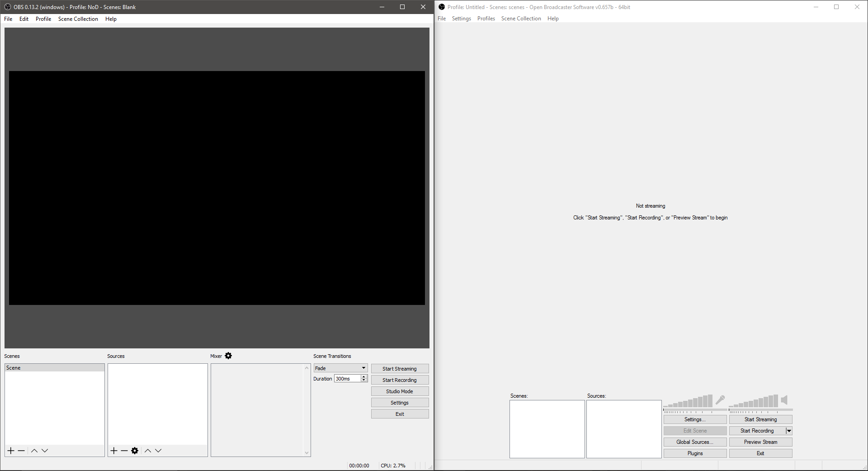
Task: Open Mixer options via the gear icon
Action: point(228,356)
